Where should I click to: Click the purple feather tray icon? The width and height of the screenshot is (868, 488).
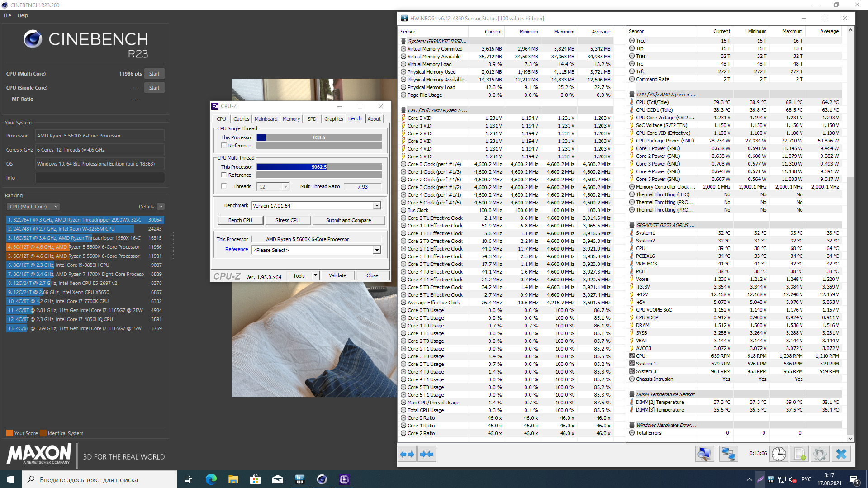pos(760,479)
